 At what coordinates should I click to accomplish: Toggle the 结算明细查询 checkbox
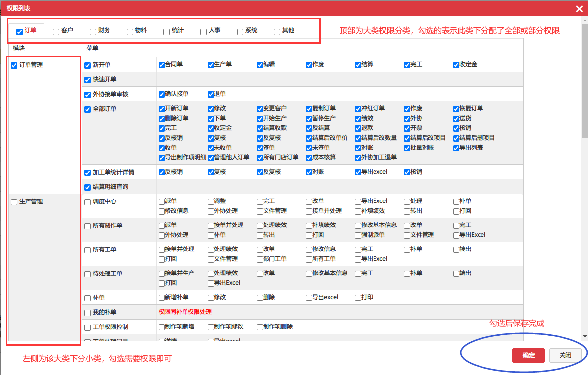[x=87, y=187]
